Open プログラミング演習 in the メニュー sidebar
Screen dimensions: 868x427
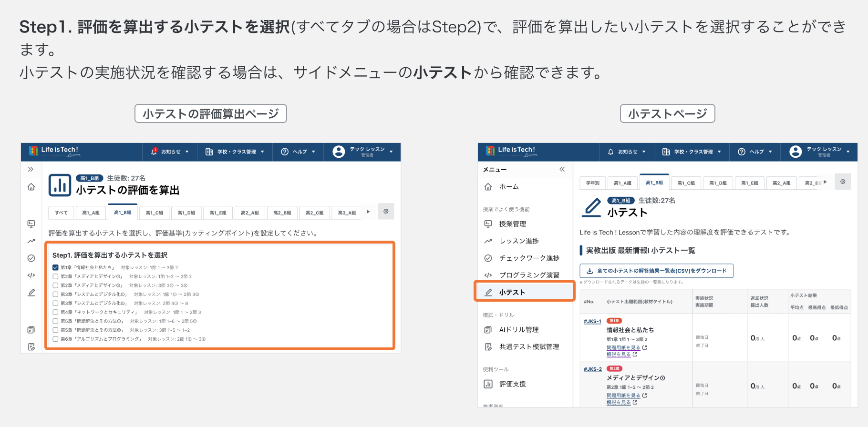click(525, 275)
